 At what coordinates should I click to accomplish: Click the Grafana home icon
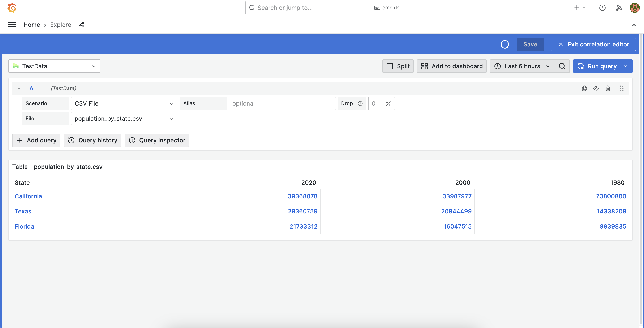tap(11, 8)
